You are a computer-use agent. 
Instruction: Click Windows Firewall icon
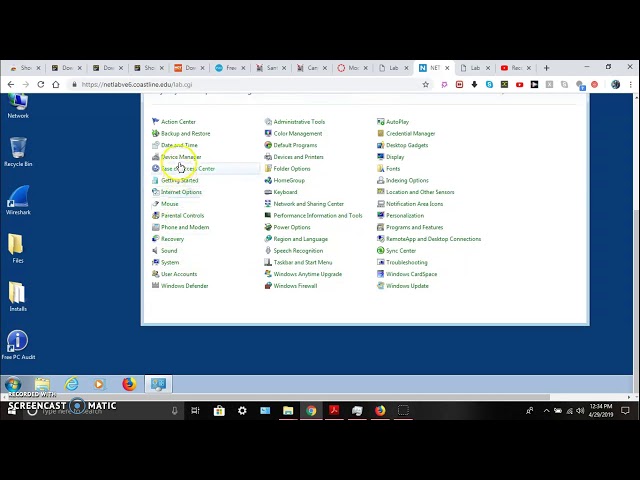[x=268, y=286]
